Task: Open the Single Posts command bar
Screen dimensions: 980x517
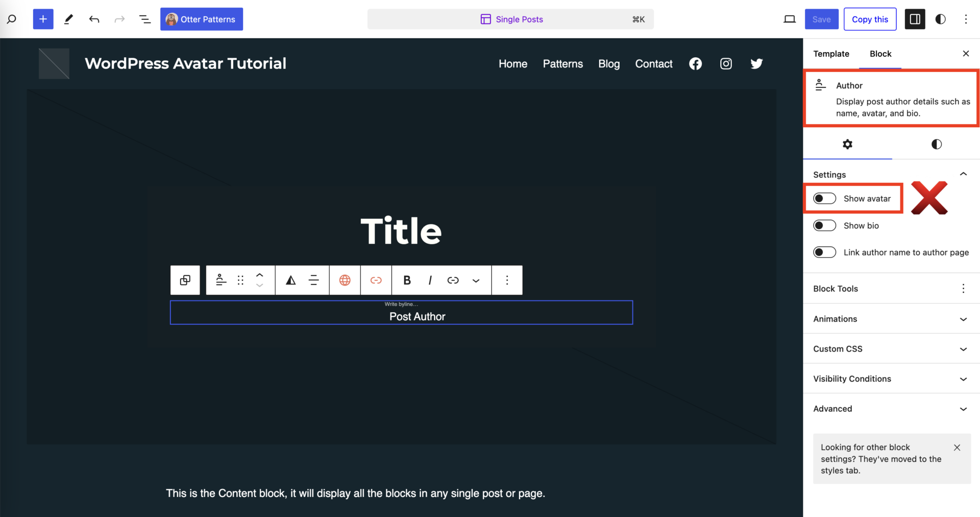Action: coord(510,19)
